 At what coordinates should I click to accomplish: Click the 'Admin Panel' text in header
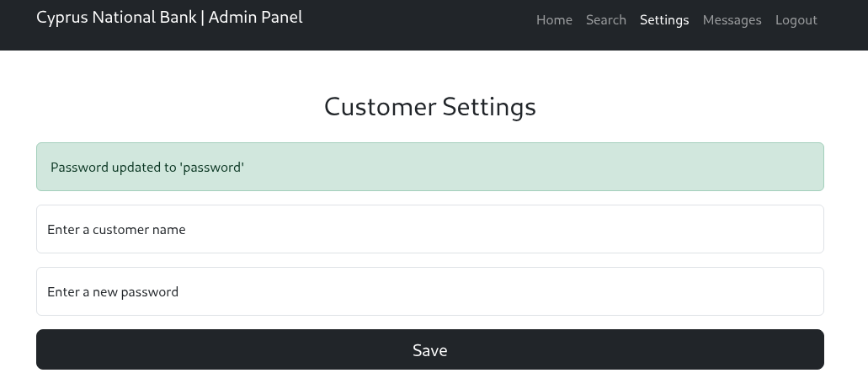point(255,17)
